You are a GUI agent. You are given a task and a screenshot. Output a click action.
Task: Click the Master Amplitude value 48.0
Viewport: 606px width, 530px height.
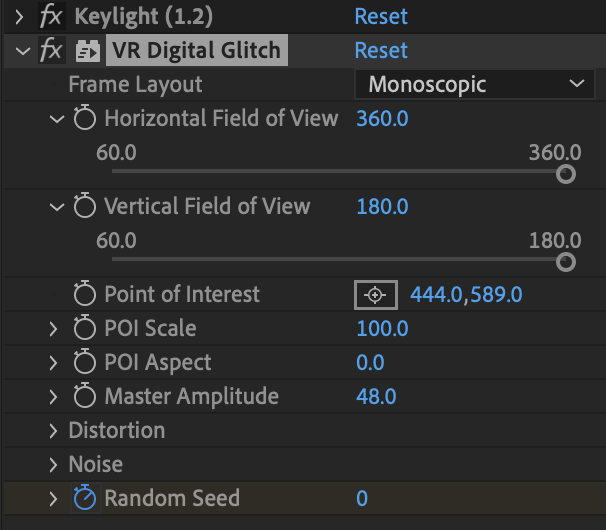tap(376, 397)
